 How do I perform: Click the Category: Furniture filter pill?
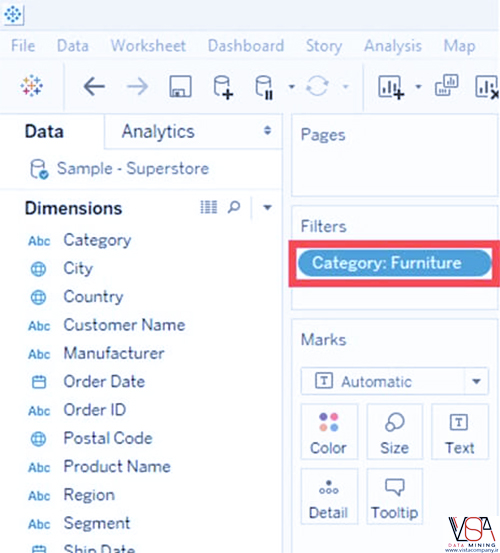395,263
